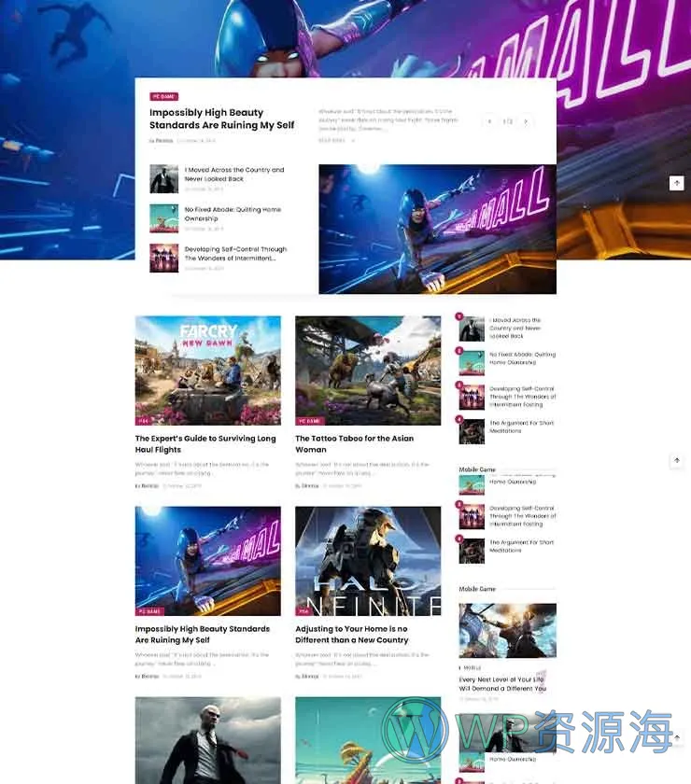
Task: Open 'Adjusting to Your Home is no Different' post
Action: (352, 635)
